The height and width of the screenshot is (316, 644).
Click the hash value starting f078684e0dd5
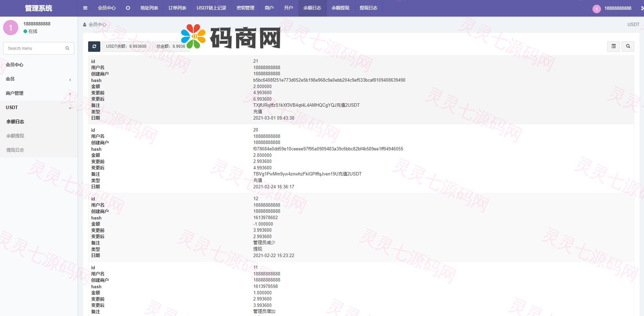pos(328,149)
